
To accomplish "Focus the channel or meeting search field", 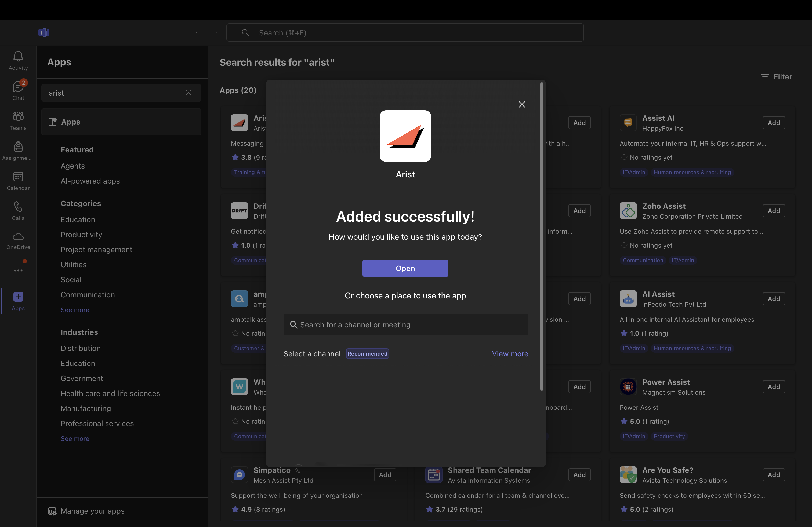I will tap(406, 324).
